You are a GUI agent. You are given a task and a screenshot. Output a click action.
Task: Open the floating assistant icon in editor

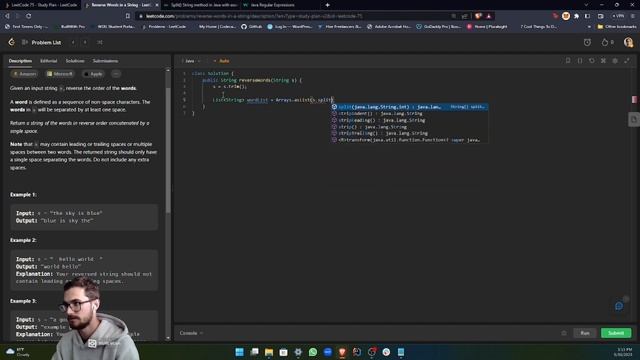pos(619,306)
